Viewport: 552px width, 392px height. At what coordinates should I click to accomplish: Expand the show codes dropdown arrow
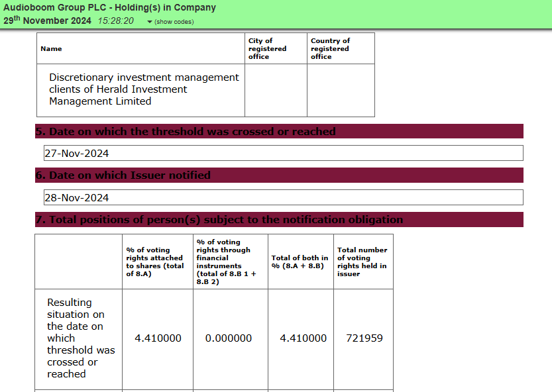pos(150,22)
